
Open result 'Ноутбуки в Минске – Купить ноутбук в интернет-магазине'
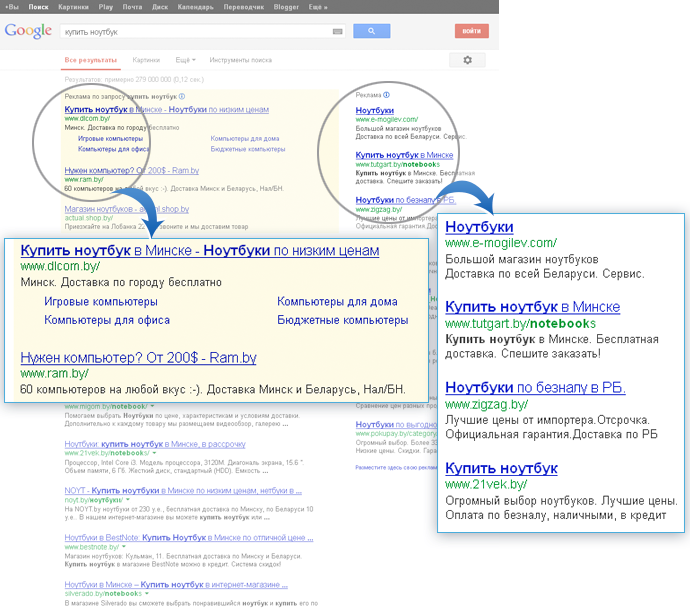pyautogui.click(x=176, y=584)
